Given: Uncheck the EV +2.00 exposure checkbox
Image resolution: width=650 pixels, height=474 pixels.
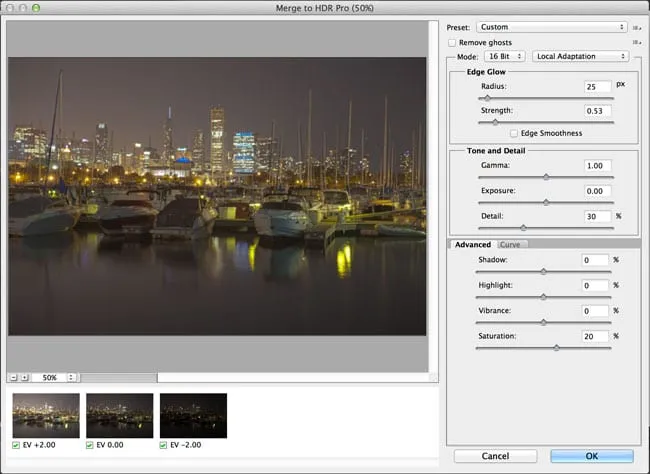Looking at the screenshot, I should [x=16, y=445].
